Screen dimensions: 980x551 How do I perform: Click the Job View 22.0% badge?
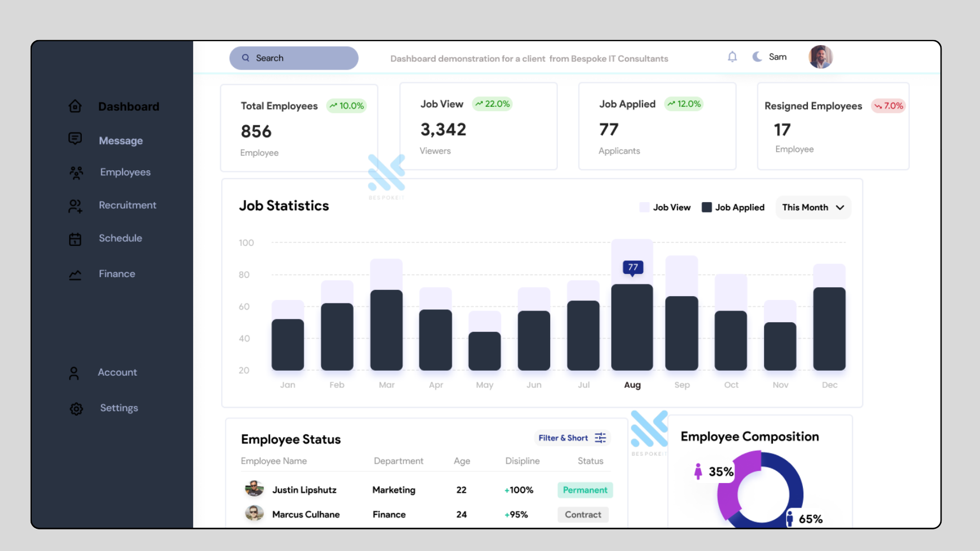pos(492,104)
